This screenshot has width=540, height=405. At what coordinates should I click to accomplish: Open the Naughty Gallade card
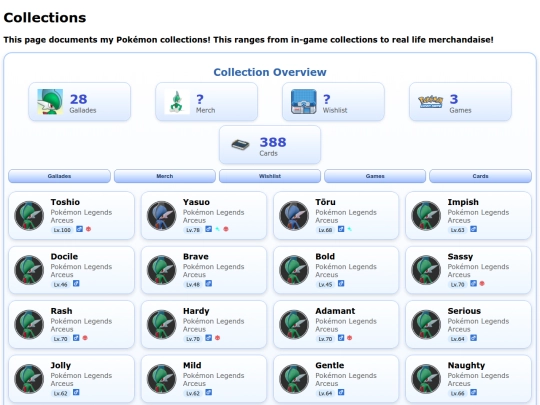pos(468,379)
